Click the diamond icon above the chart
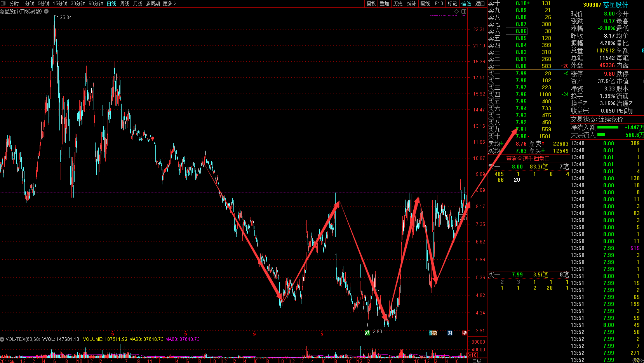The image size is (644, 363). coord(456,12)
